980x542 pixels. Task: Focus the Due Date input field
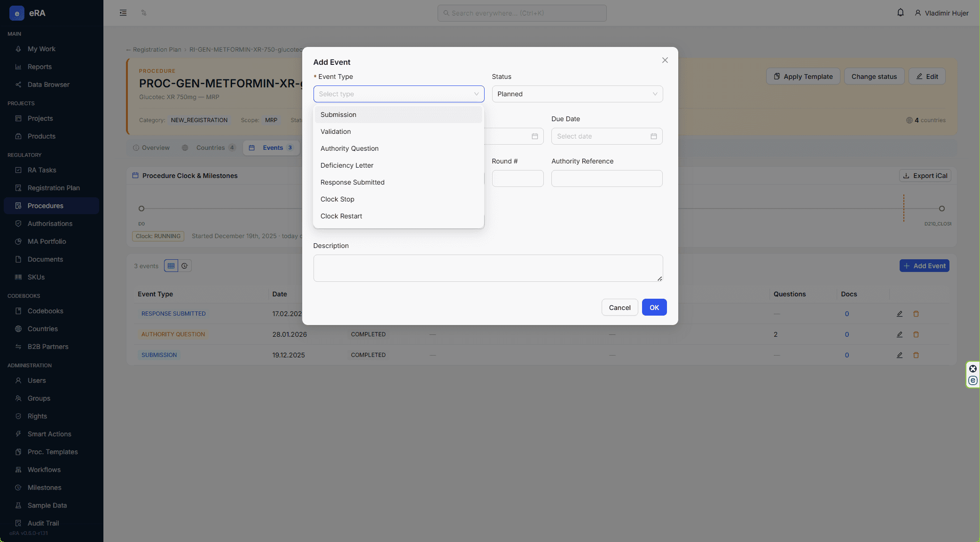tap(607, 136)
